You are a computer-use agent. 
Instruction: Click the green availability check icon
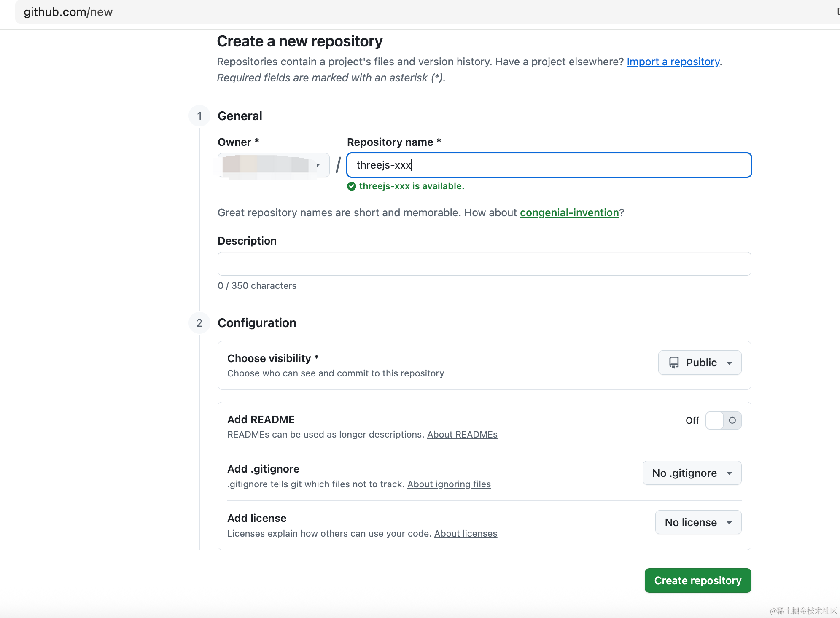point(352,186)
